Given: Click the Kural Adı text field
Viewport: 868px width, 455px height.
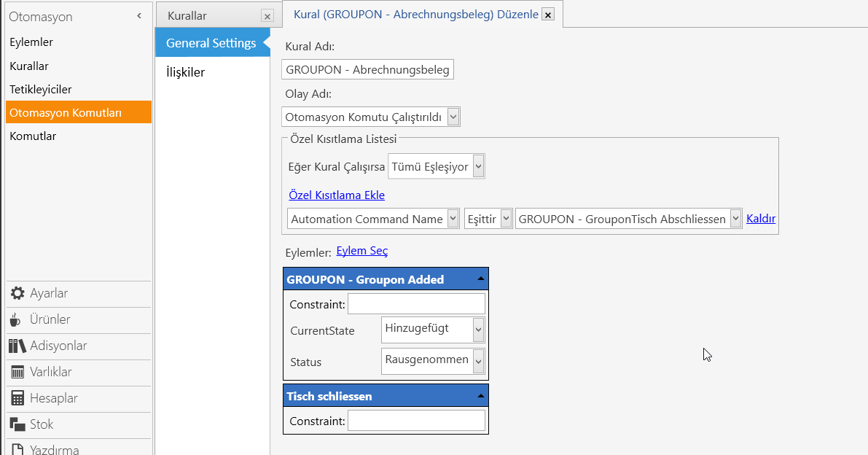Looking at the screenshot, I should pyautogui.click(x=367, y=70).
